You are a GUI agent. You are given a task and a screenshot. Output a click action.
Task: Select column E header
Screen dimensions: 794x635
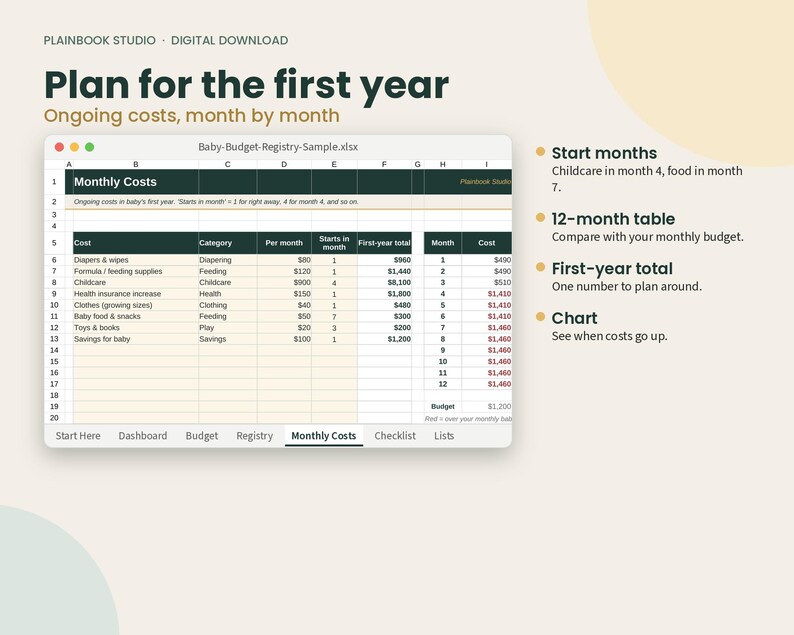(334, 164)
